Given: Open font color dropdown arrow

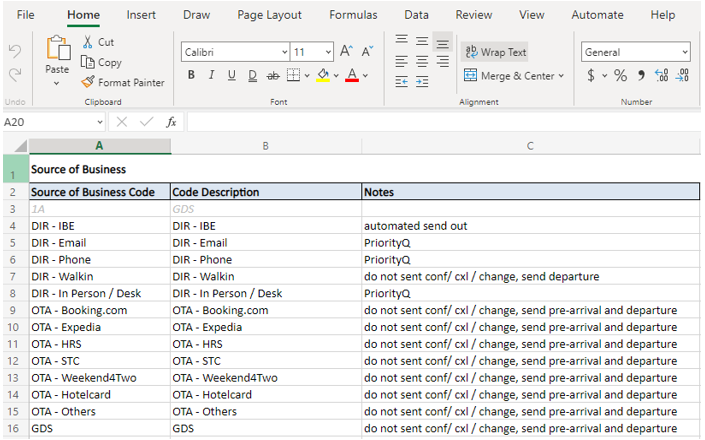Looking at the screenshot, I should 366,76.
